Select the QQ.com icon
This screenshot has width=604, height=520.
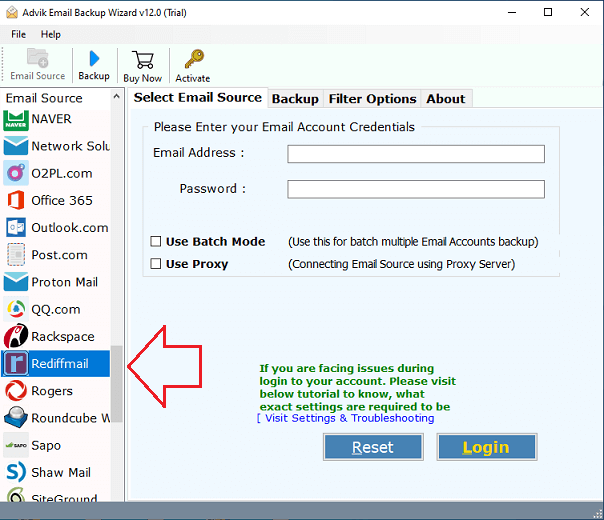pos(16,309)
